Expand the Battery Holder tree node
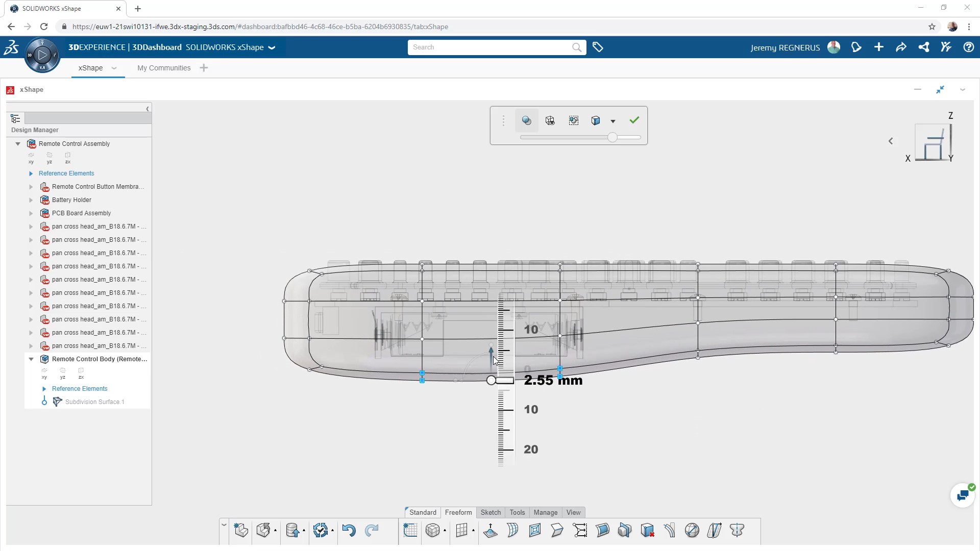 click(31, 200)
